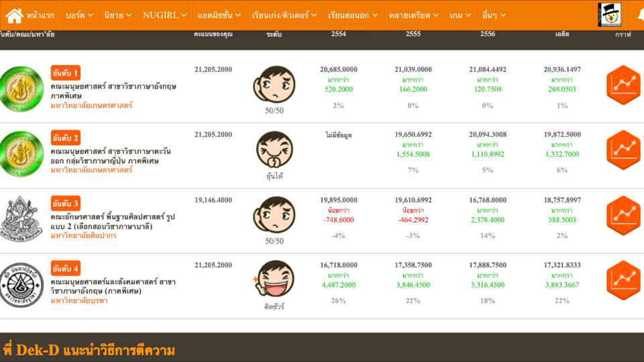Click the laughing ติดชัวร์ face icon
The height and width of the screenshot is (362, 644).
(x=274, y=279)
